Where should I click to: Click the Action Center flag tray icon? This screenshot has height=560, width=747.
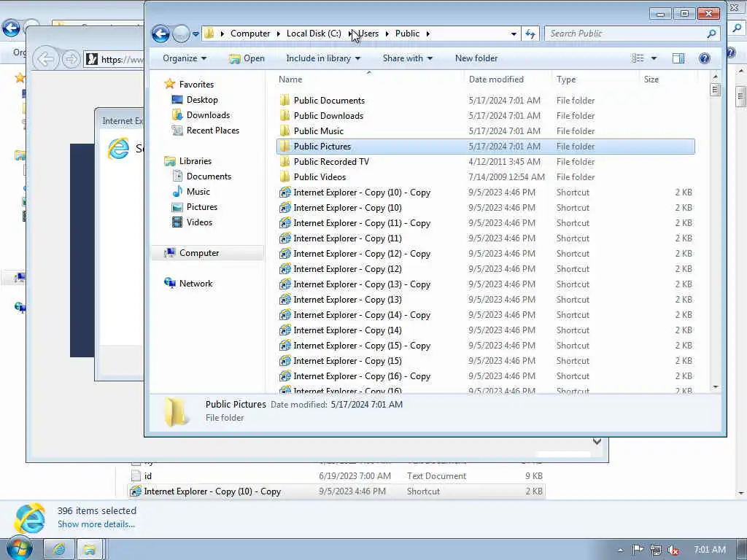click(638, 550)
